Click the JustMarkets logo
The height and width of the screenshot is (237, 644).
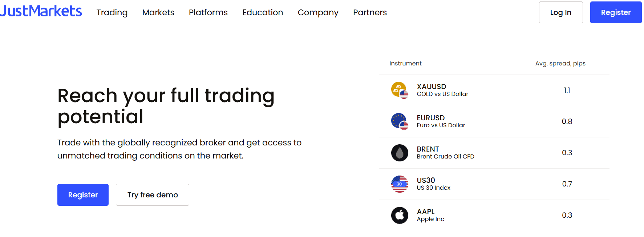(41, 11)
